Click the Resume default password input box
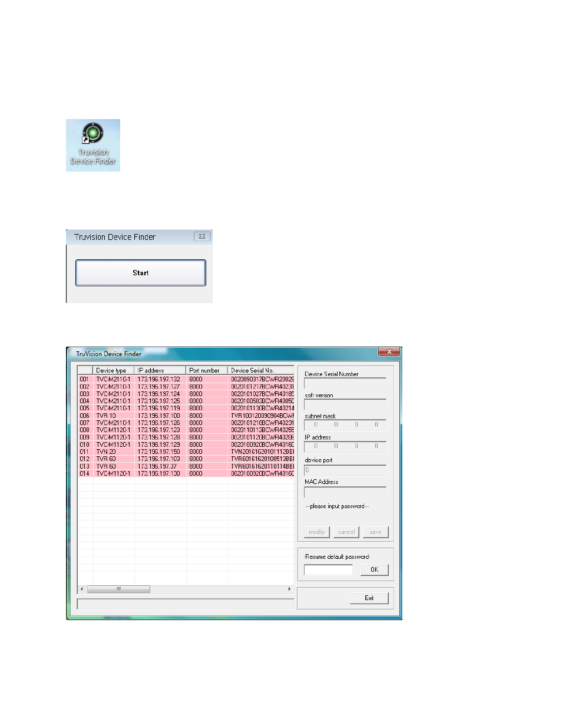Viewport: 562px width, 728px height. [x=328, y=569]
